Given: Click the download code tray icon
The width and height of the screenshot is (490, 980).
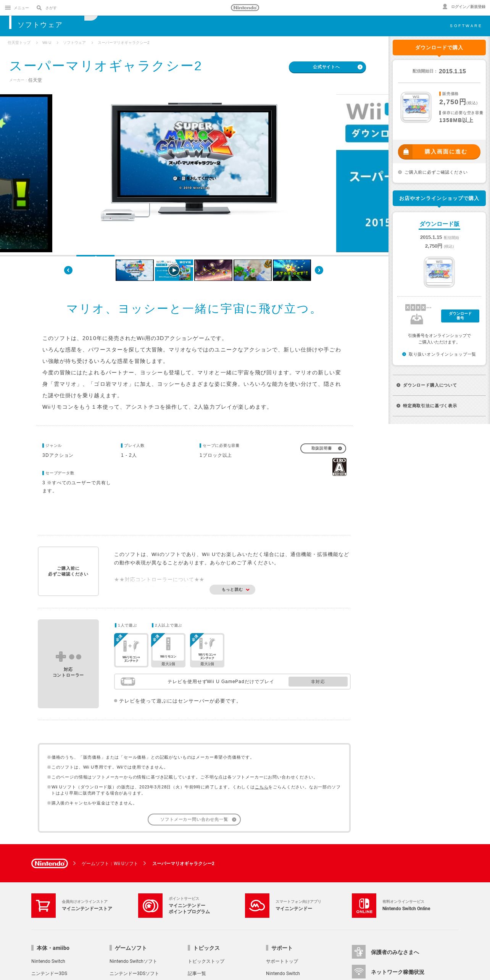Looking at the screenshot, I should point(417,319).
